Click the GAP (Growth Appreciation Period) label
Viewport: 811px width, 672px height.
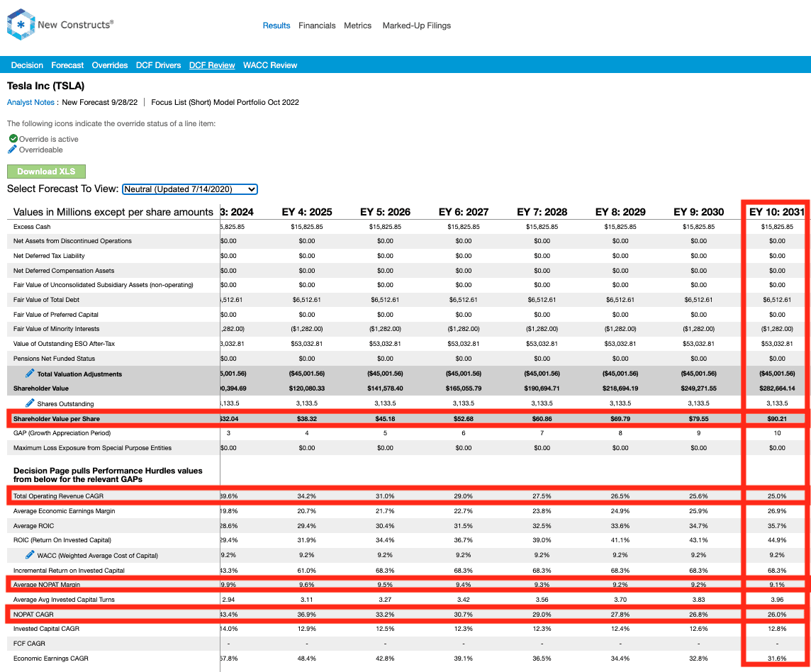pos(62,433)
